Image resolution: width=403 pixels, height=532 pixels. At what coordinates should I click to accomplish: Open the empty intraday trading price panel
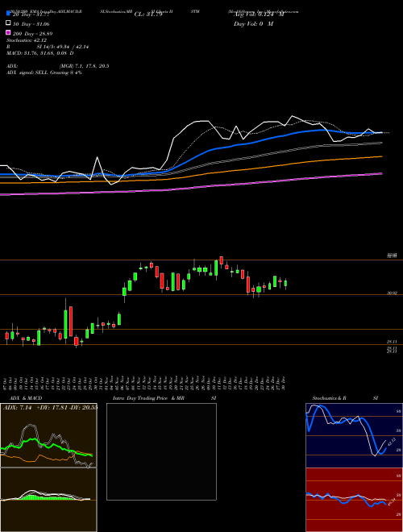[x=161, y=451]
